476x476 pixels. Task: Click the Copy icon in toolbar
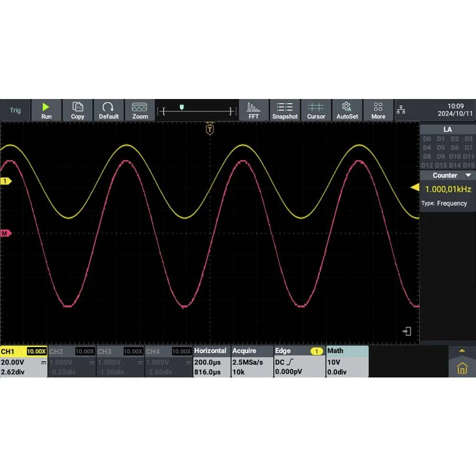click(77, 110)
